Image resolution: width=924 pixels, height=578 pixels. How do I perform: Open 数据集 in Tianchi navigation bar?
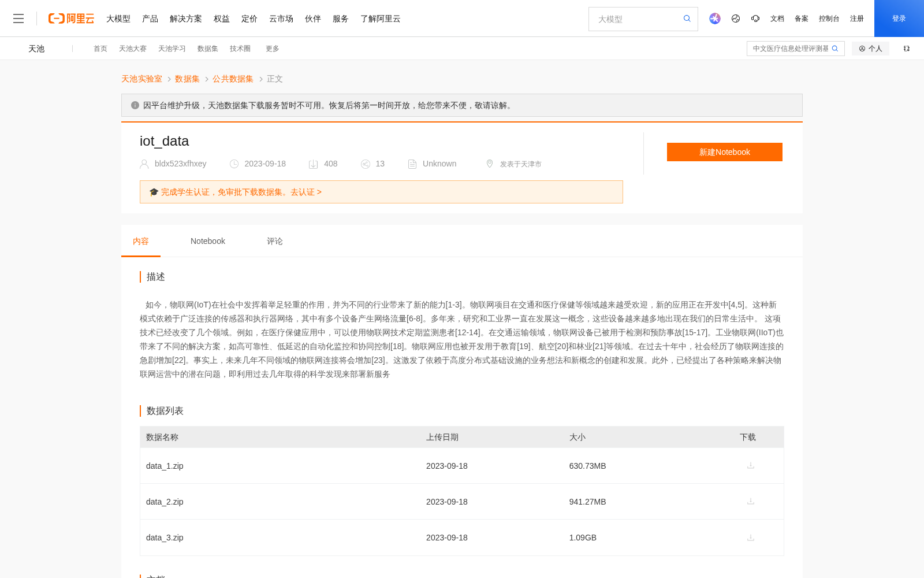tap(208, 49)
